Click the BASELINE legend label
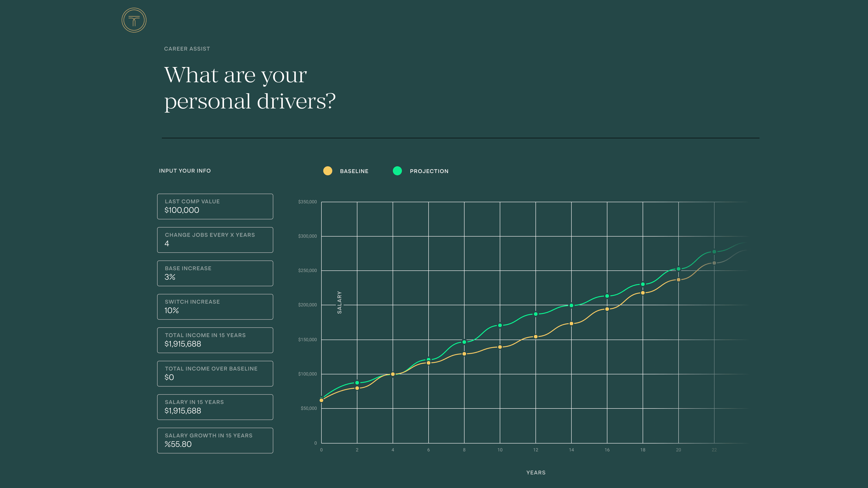The width and height of the screenshot is (868, 488). click(354, 171)
